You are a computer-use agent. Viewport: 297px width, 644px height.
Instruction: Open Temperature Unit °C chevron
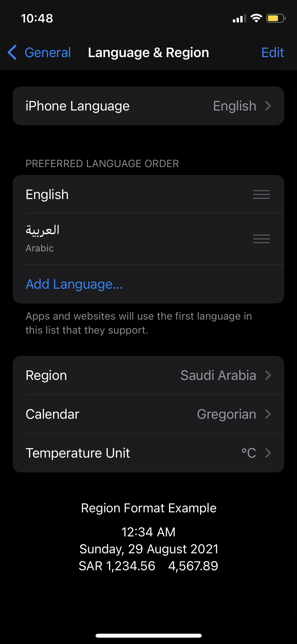click(268, 453)
